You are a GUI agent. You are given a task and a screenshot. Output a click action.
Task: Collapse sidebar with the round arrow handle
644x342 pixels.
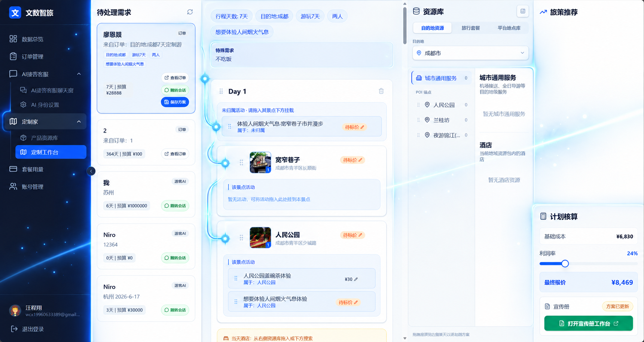click(x=91, y=171)
